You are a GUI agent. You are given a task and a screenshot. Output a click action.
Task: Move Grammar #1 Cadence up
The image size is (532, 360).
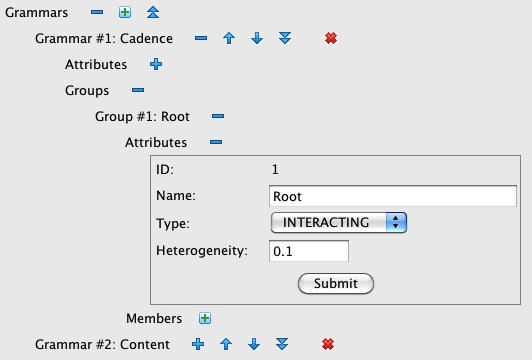tap(229, 38)
